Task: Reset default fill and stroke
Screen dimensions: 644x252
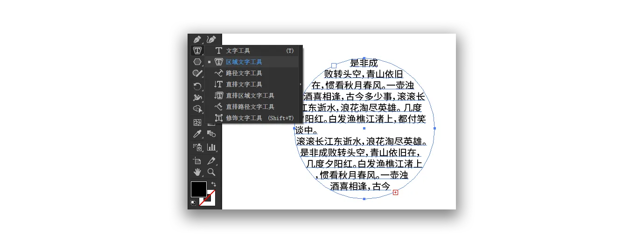Action: 193,202
